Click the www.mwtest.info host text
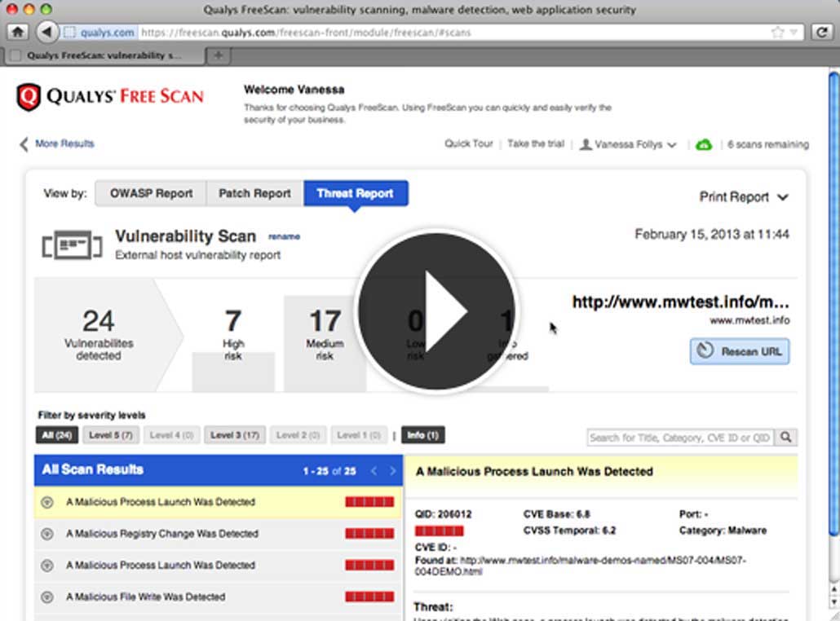Screen dimensions: 840x621 pos(749,320)
